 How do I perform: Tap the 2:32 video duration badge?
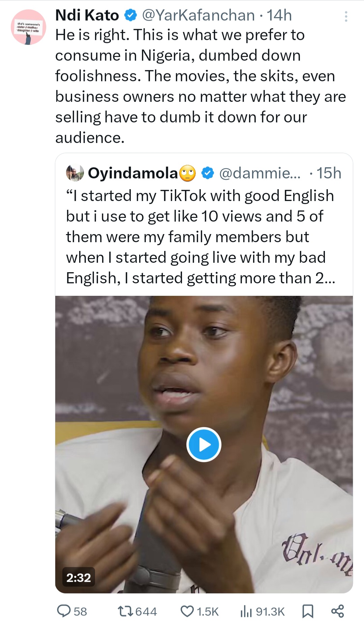(x=79, y=577)
